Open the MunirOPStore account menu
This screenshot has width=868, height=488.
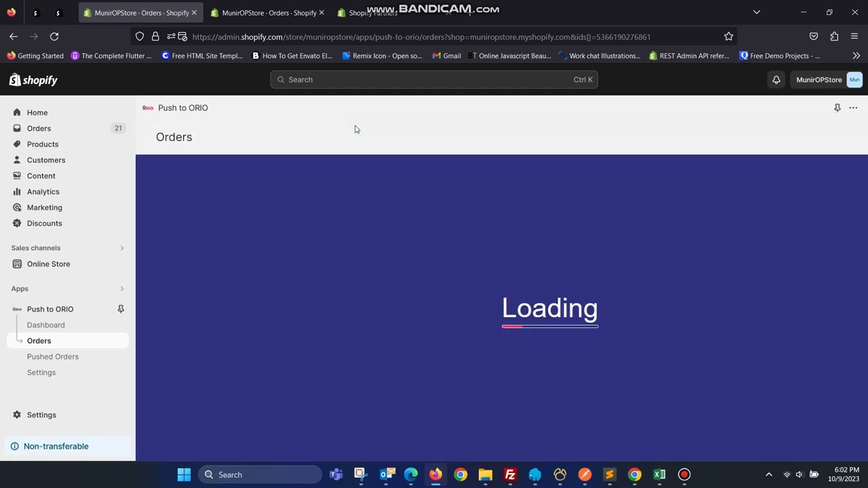tap(829, 79)
